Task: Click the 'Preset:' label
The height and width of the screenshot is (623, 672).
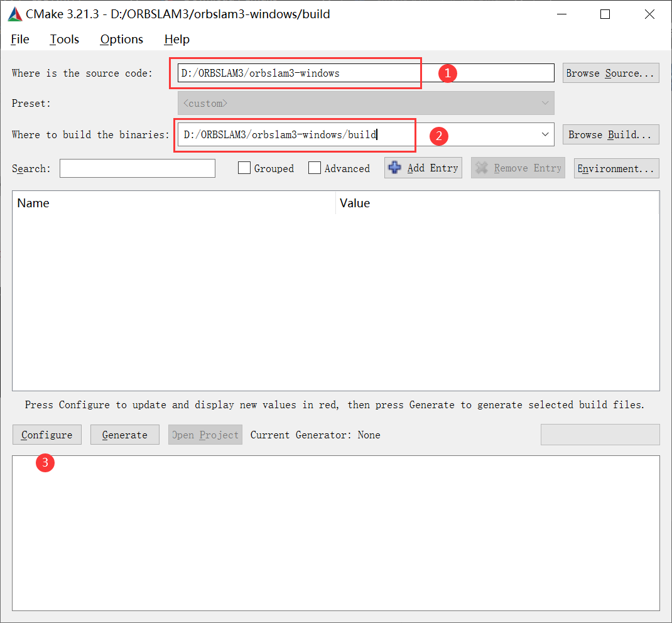Action: pyautogui.click(x=31, y=103)
